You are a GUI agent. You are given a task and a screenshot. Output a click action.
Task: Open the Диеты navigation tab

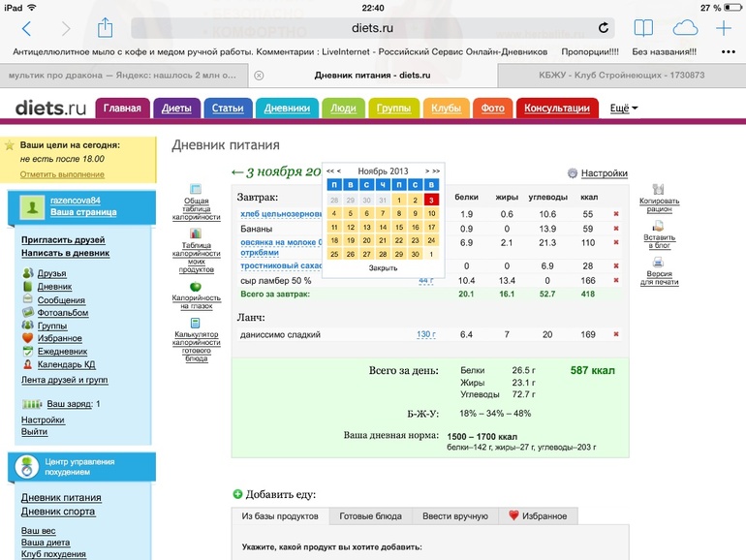(x=176, y=108)
